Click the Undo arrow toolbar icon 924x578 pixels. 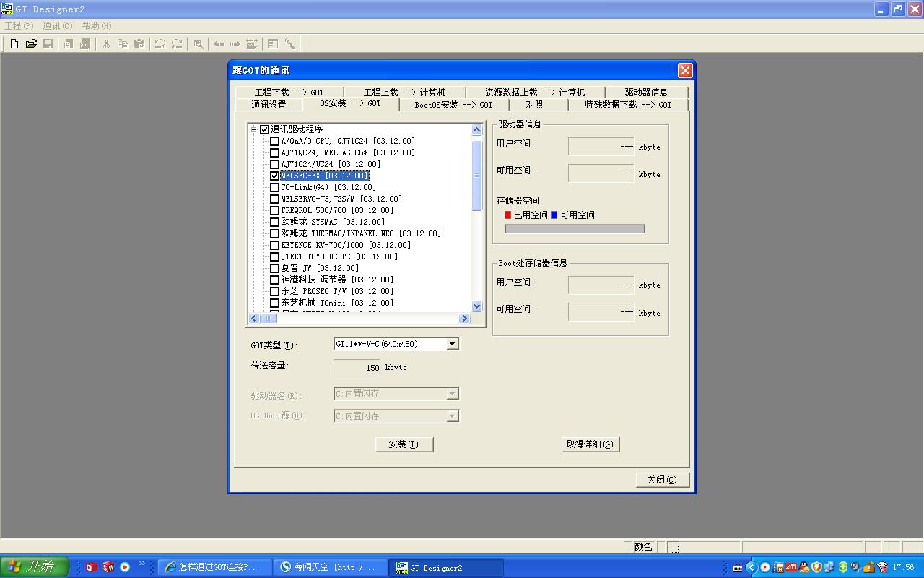click(x=160, y=44)
